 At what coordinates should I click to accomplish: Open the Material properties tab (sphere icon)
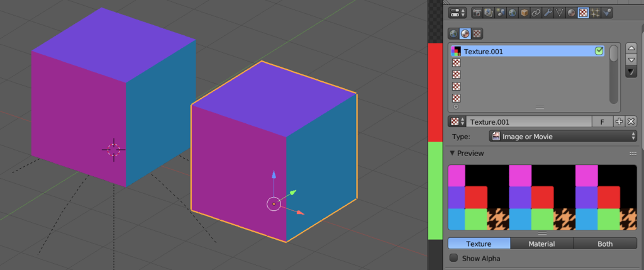571,13
